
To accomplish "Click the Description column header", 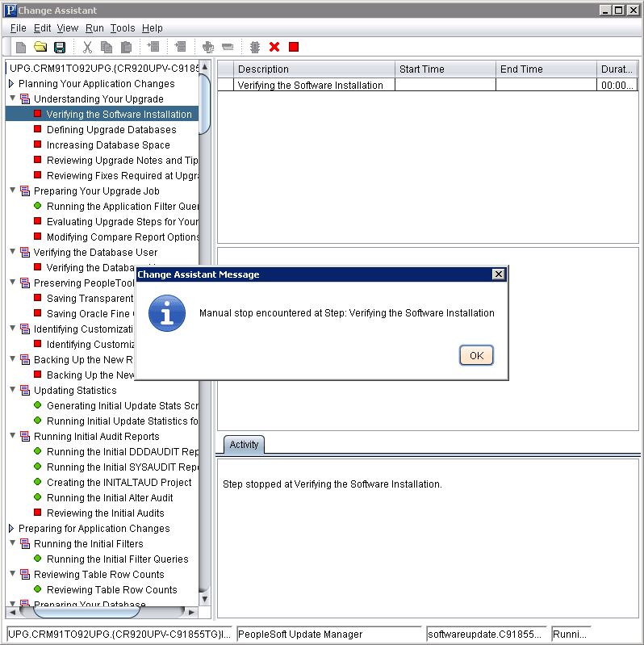I will (314, 69).
